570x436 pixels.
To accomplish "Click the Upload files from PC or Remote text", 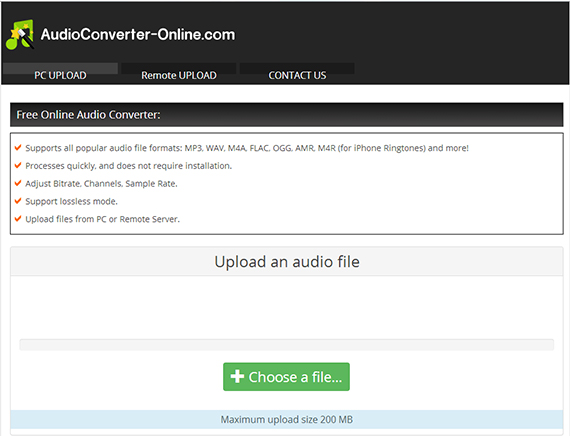I will click(103, 219).
